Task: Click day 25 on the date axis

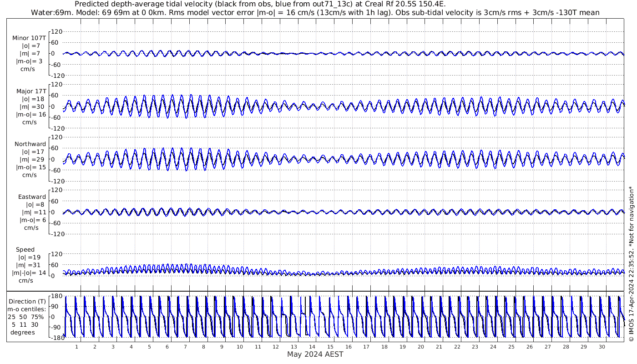Action: tap(511, 347)
